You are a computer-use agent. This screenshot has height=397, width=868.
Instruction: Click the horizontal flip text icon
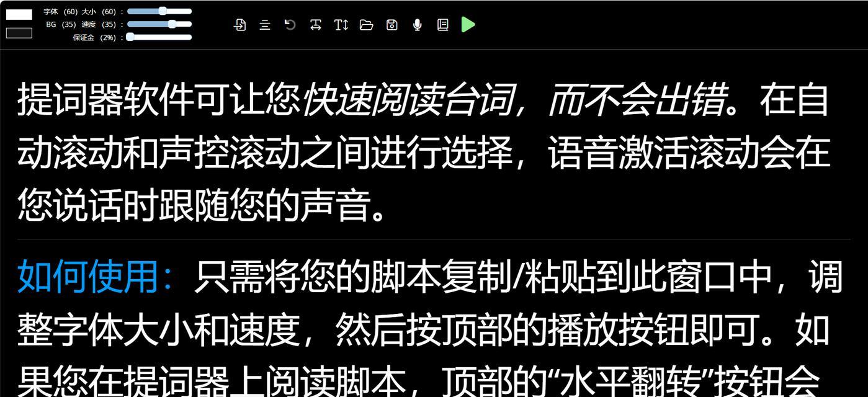coord(315,25)
